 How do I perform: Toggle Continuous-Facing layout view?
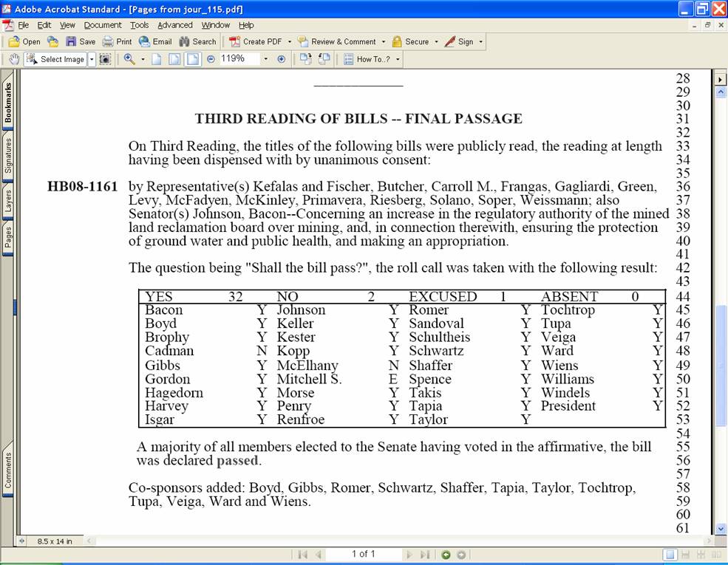pos(701,555)
